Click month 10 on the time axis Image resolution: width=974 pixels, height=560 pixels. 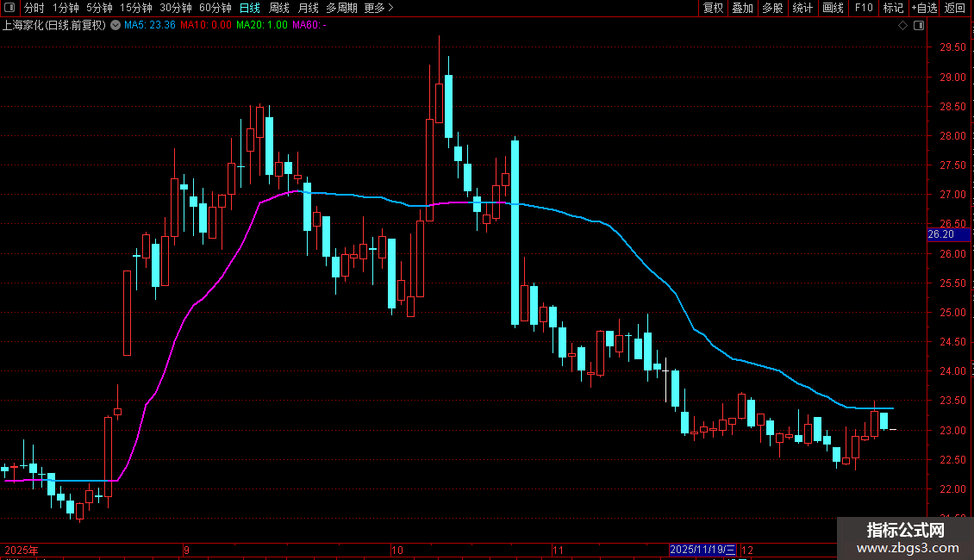coord(397,550)
